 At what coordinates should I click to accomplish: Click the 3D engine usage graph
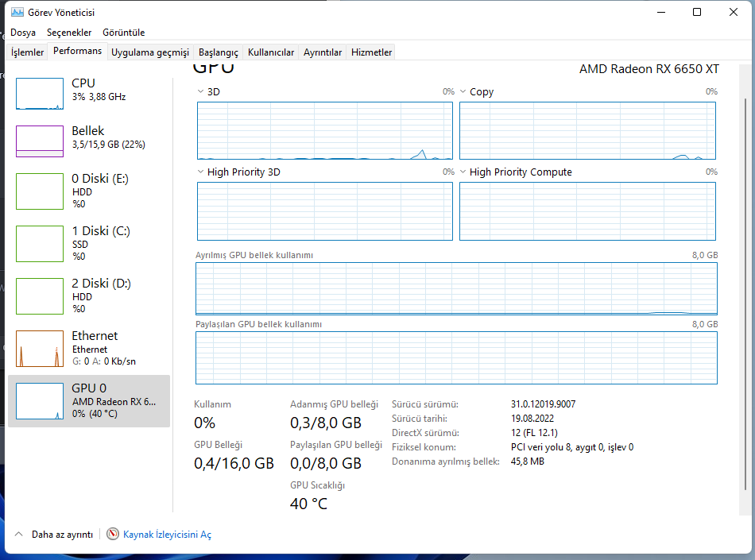pyautogui.click(x=325, y=130)
